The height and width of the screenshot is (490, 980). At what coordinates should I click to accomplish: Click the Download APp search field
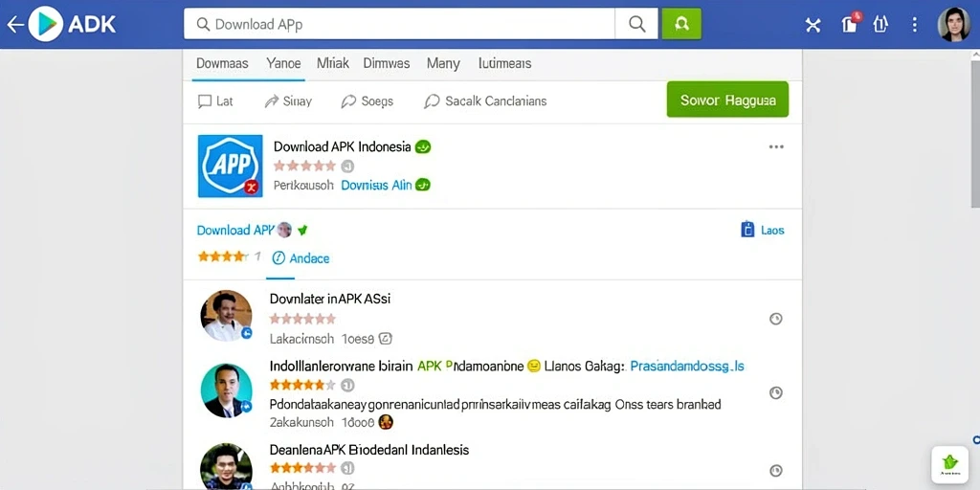point(399,24)
